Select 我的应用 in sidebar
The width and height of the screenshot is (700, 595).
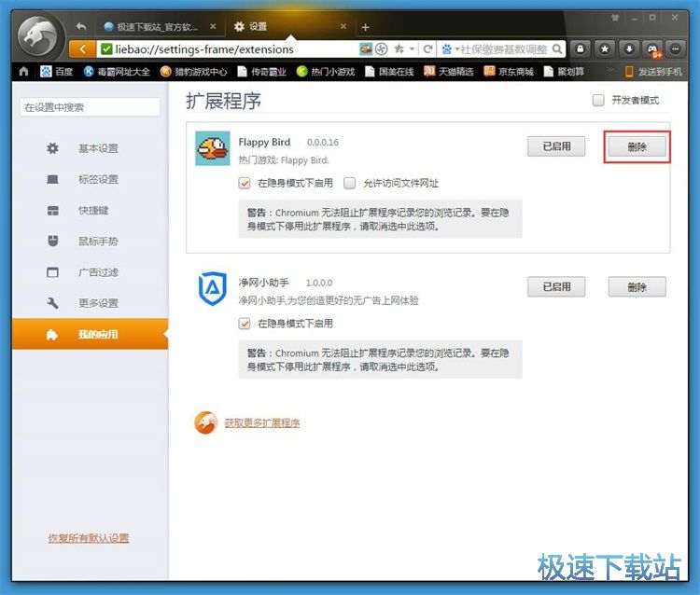(91, 334)
